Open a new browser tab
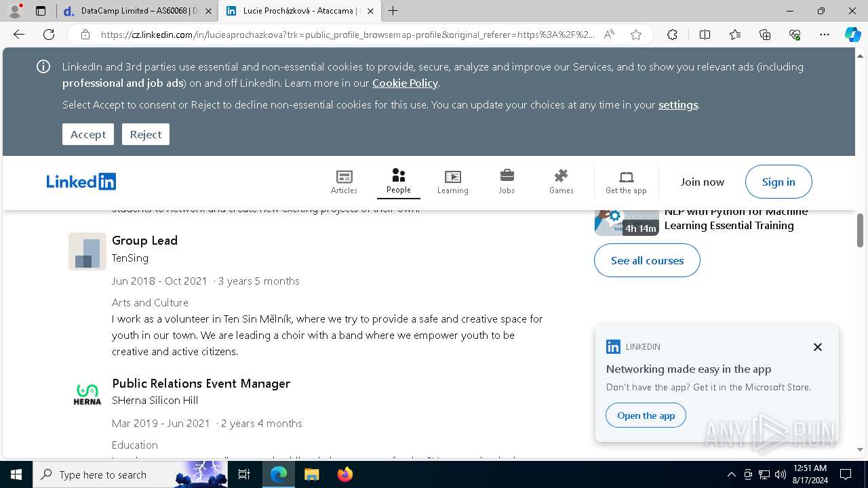Viewport: 868px width, 488px height. [393, 11]
